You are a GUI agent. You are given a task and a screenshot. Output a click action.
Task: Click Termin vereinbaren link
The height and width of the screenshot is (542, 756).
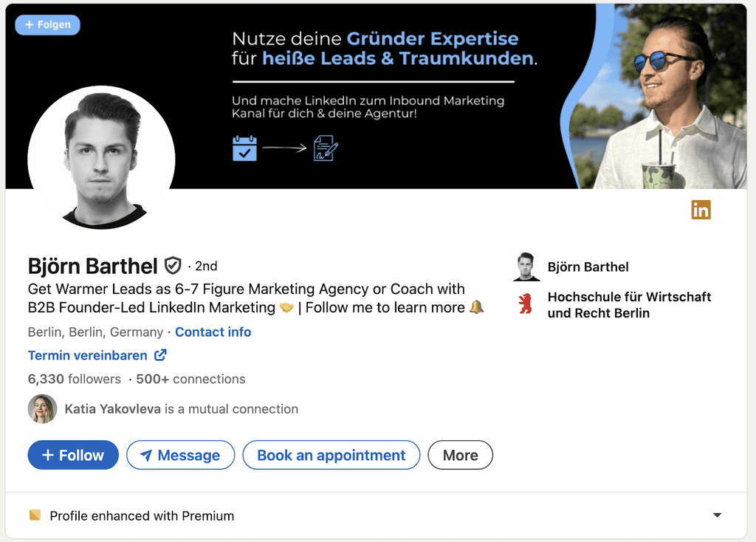point(86,355)
